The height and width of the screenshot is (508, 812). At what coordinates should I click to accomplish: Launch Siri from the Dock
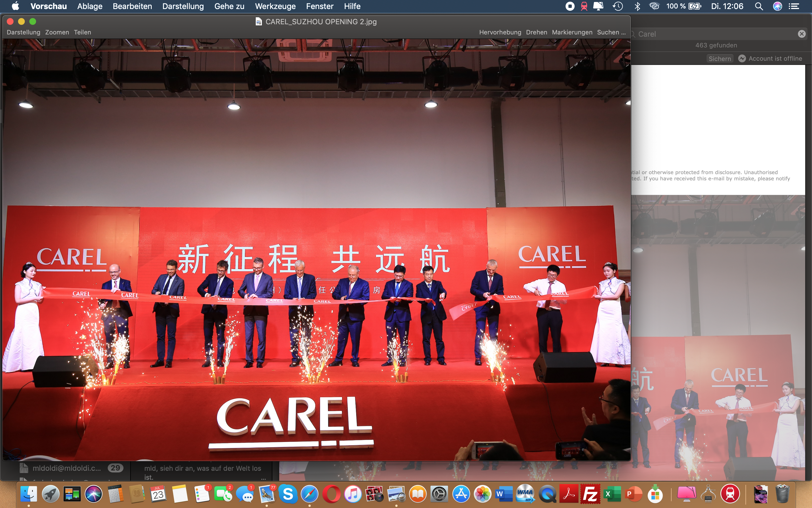[94, 494]
